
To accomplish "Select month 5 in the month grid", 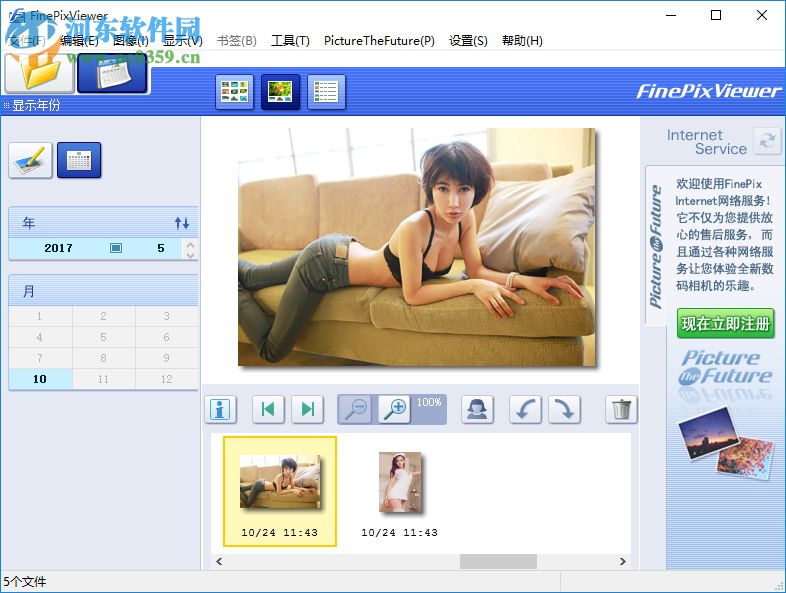I will (103, 337).
